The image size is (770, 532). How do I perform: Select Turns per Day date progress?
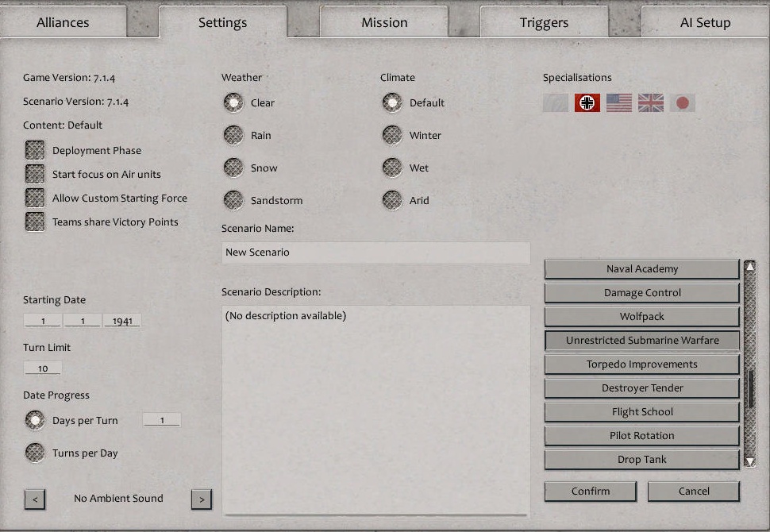(x=35, y=453)
